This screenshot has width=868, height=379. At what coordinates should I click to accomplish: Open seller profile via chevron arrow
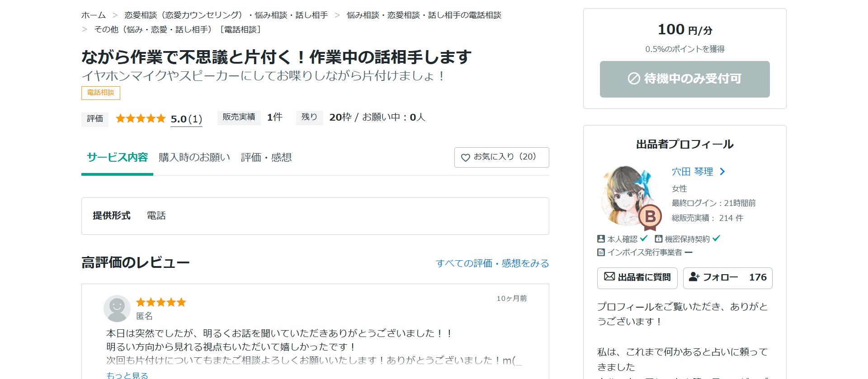coord(722,172)
